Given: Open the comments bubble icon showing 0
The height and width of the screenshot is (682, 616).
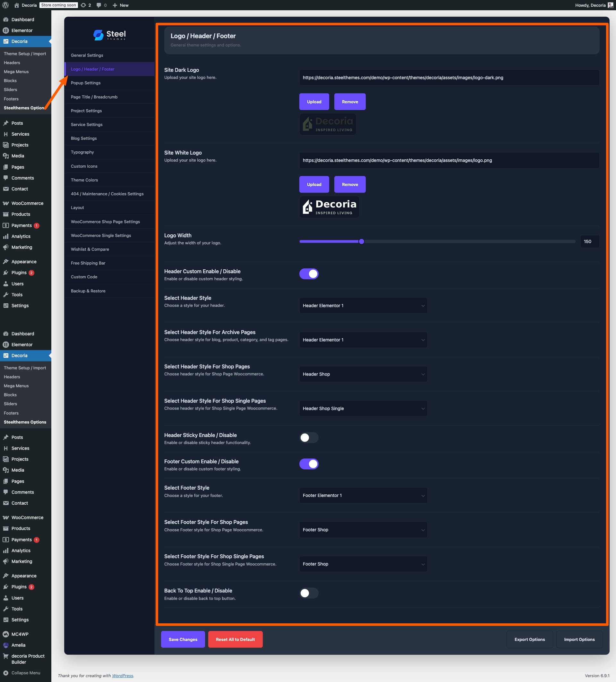Looking at the screenshot, I should pyautogui.click(x=99, y=5).
